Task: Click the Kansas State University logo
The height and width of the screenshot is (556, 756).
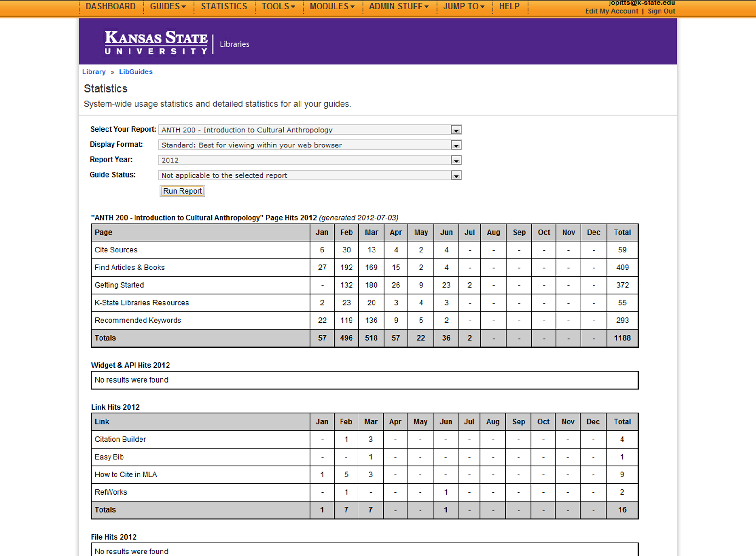Action: [x=156, y=43]
